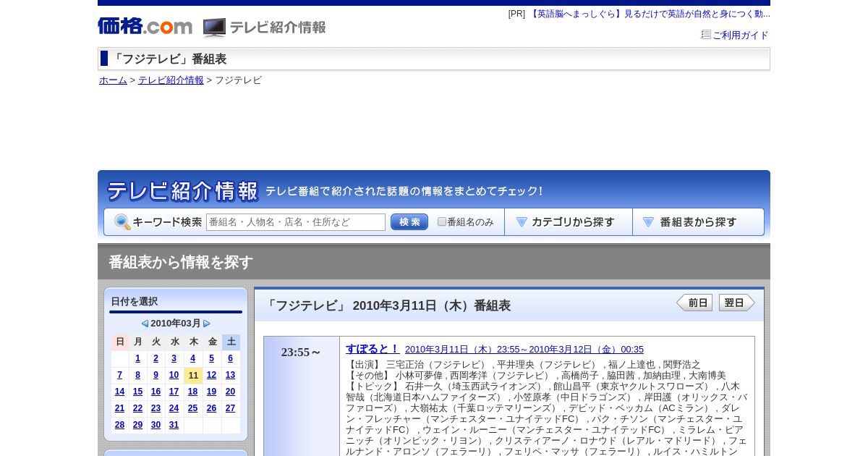Expand 番組表から探す dropdown
This screenshot has width=868, height=456.
(698, 222)
